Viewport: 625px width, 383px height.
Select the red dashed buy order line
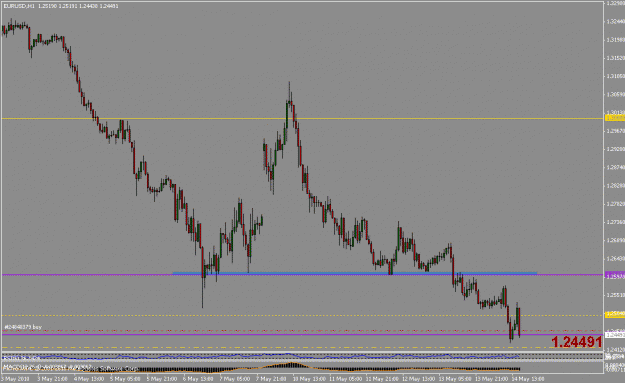(303, 330)
